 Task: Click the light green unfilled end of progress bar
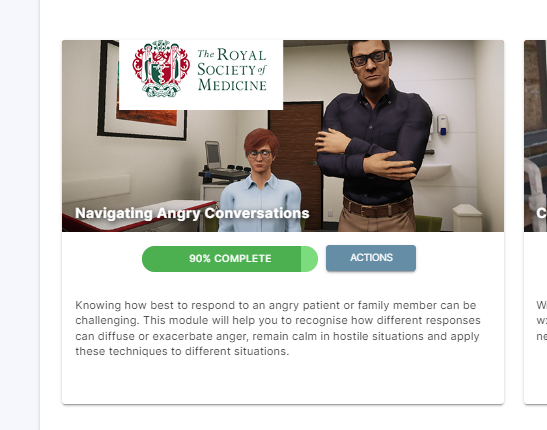tap(309, 259)
